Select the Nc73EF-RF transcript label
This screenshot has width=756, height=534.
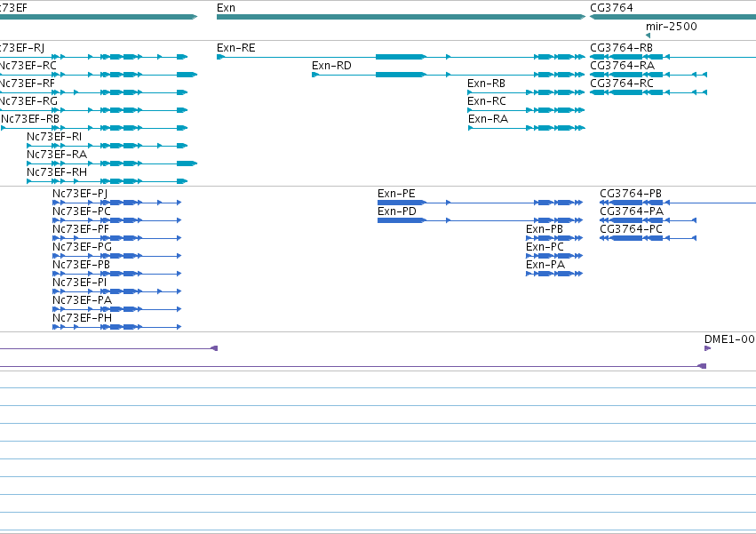tap(28, 84)
